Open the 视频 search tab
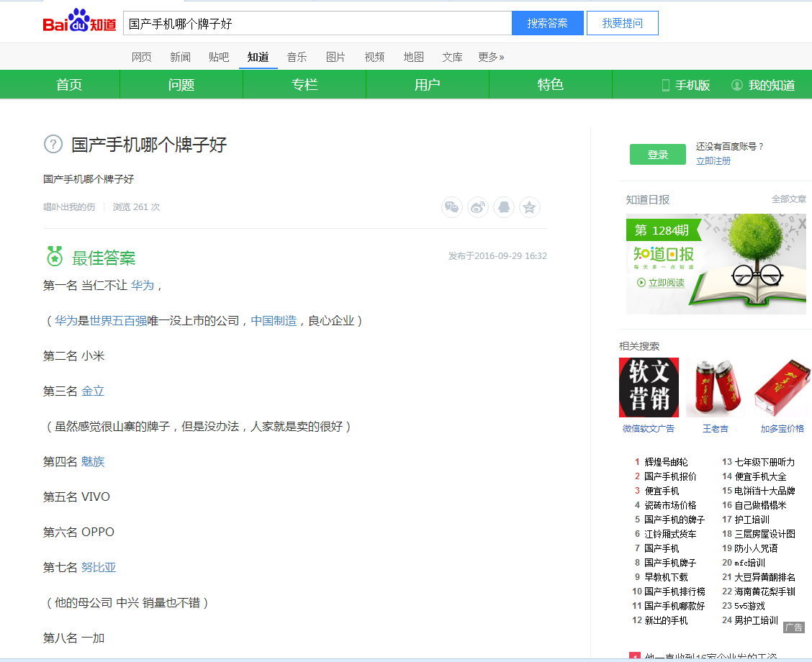The width and height of the screenshot is (812, 662). pyautogui.click(x=374, y=57)
